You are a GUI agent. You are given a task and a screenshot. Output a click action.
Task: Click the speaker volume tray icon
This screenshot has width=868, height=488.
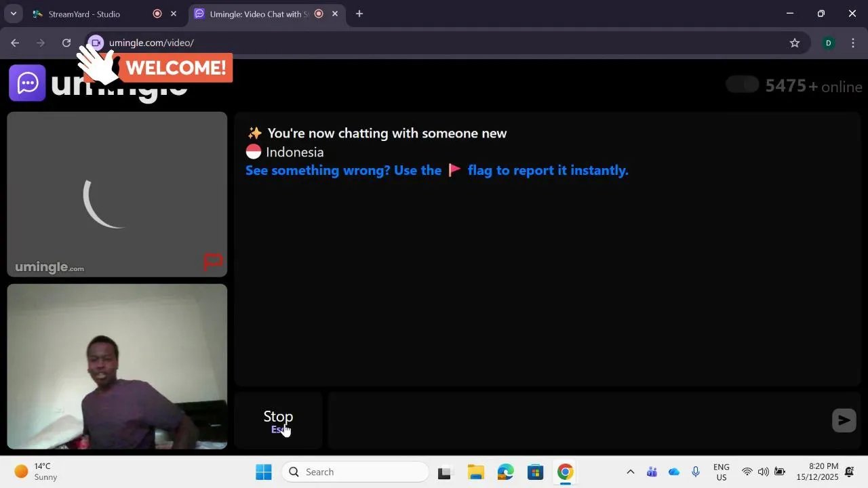[764, 472]
